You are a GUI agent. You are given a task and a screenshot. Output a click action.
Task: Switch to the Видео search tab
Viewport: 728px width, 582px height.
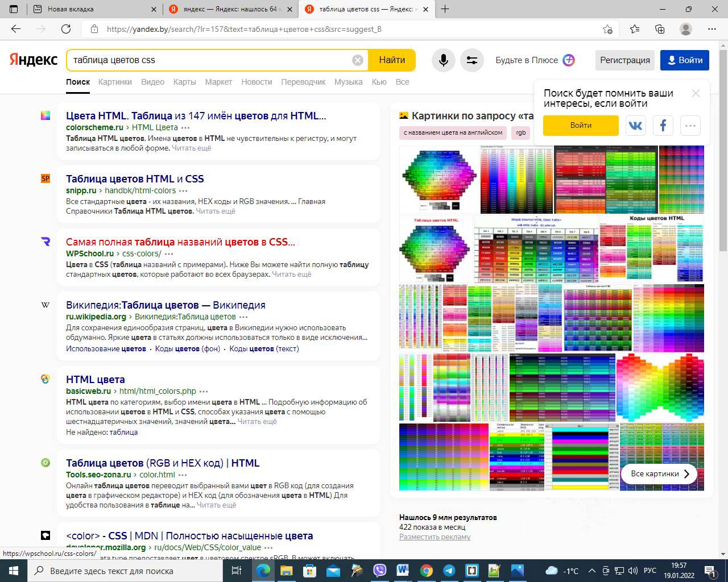pyautogui.click(x=152, y=82)
